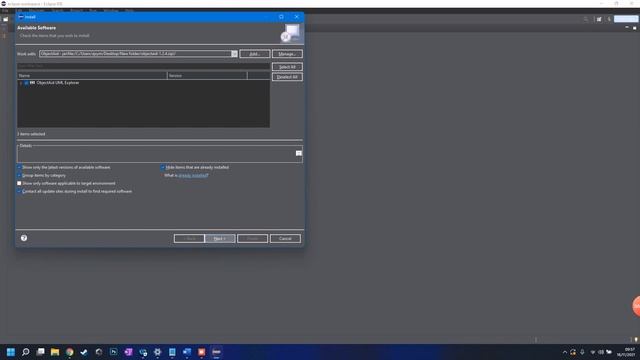Open the purple Visual Studio taskbar icon
The image size is (640, 360).
[x=128, y=352]
